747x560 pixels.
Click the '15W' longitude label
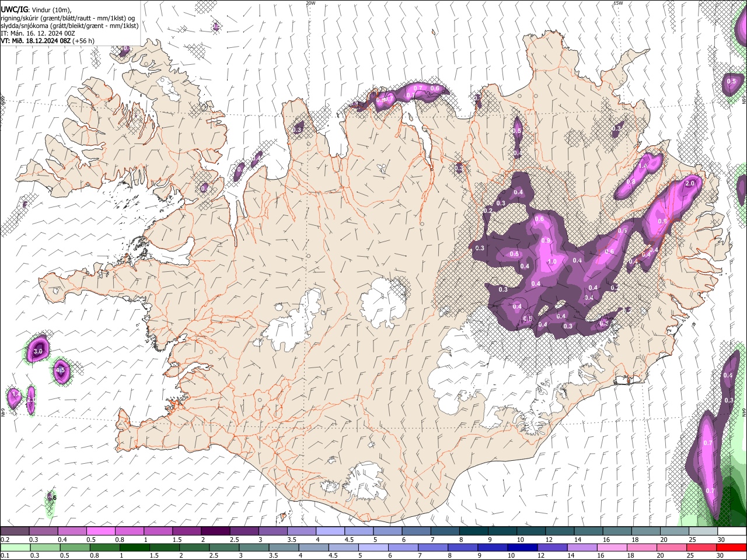tap(618, 3)
